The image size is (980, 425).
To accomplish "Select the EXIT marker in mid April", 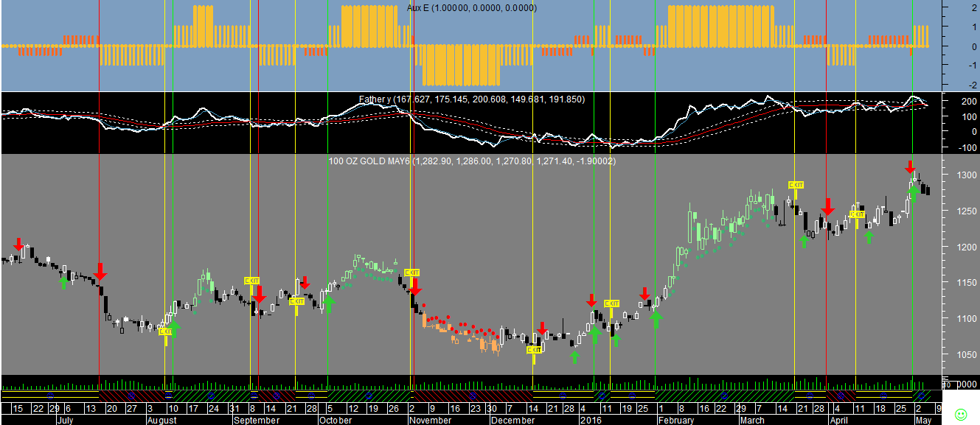I will (857, 214).
